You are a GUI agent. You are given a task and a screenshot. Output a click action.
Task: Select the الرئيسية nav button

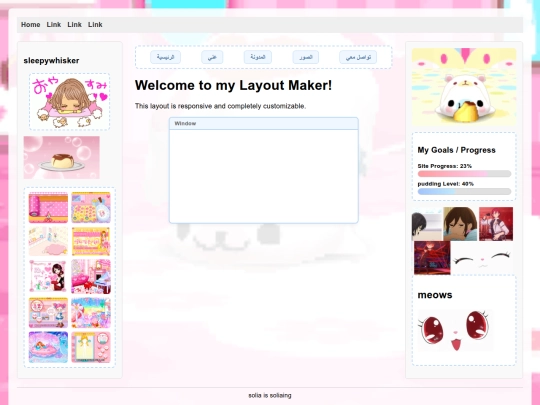(166, 57)
